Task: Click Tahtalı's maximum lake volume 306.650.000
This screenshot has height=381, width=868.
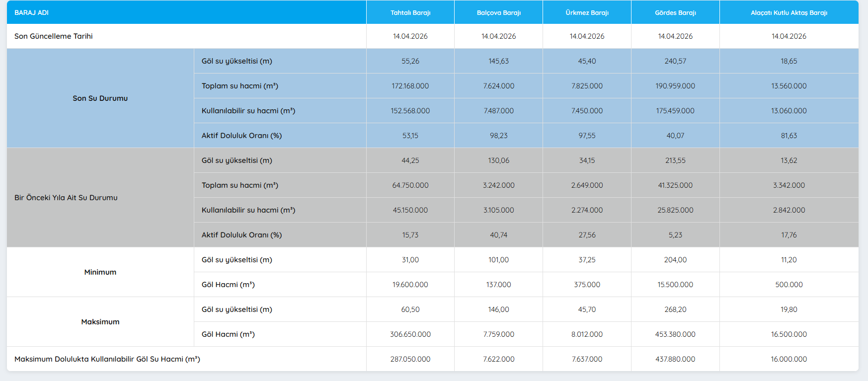Action: [x=410, y=334]
